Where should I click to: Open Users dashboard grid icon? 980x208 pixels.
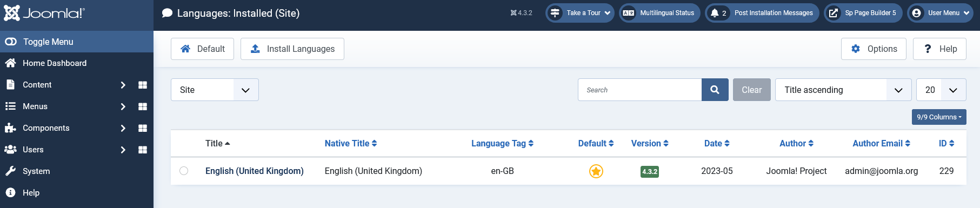(143, 150)
